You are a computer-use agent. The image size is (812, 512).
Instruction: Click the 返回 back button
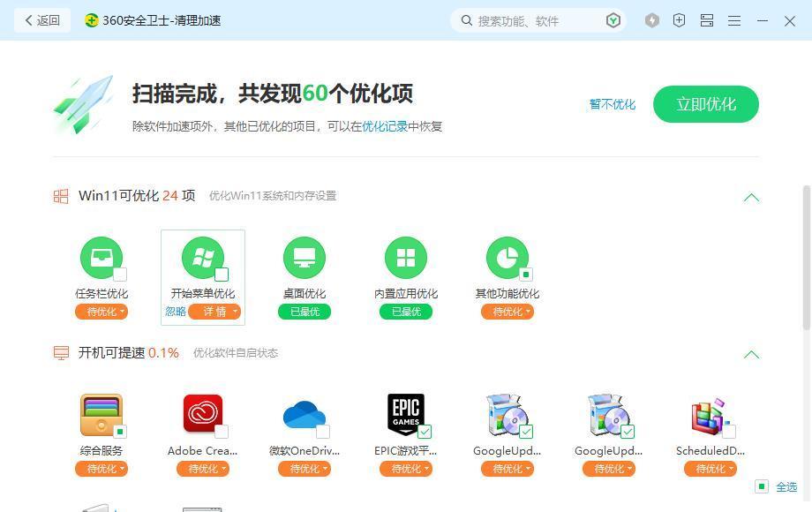[x=42, y=20]
